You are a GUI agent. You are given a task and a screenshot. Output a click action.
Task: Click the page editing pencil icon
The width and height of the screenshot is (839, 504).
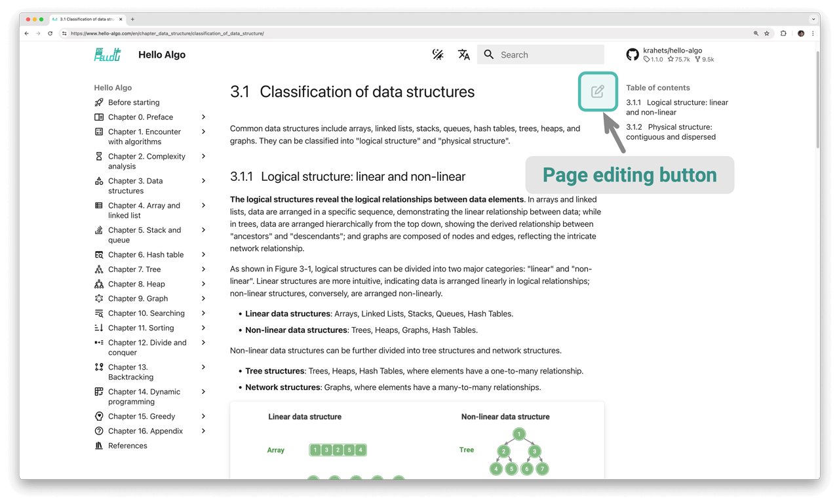pos(598,91)
